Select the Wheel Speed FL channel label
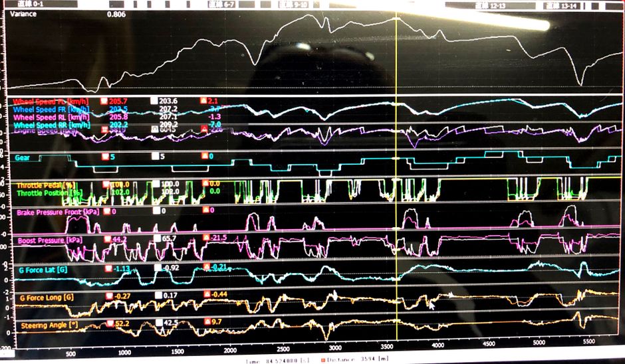Screen dimensions: 625x364 51,100
